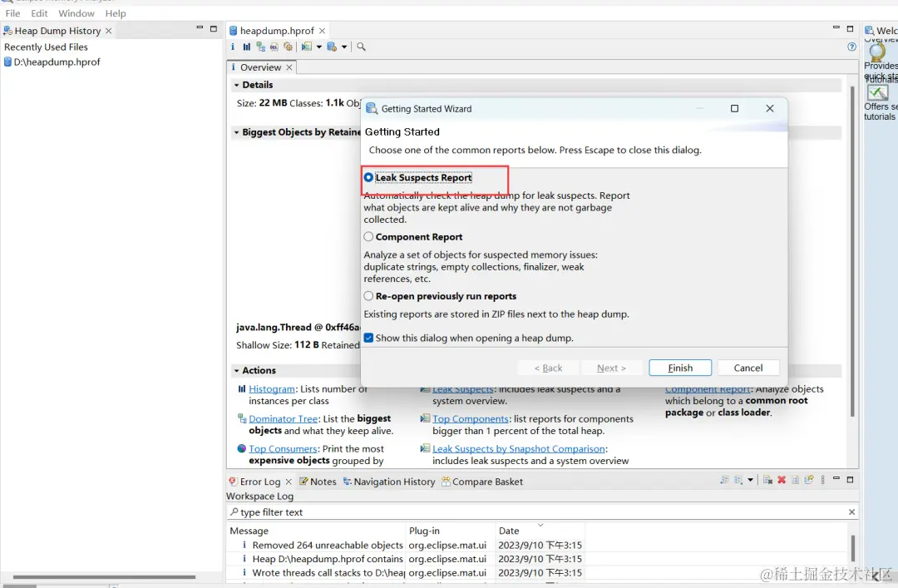Open Dominator Tree from the toolbar

(260, 47)
